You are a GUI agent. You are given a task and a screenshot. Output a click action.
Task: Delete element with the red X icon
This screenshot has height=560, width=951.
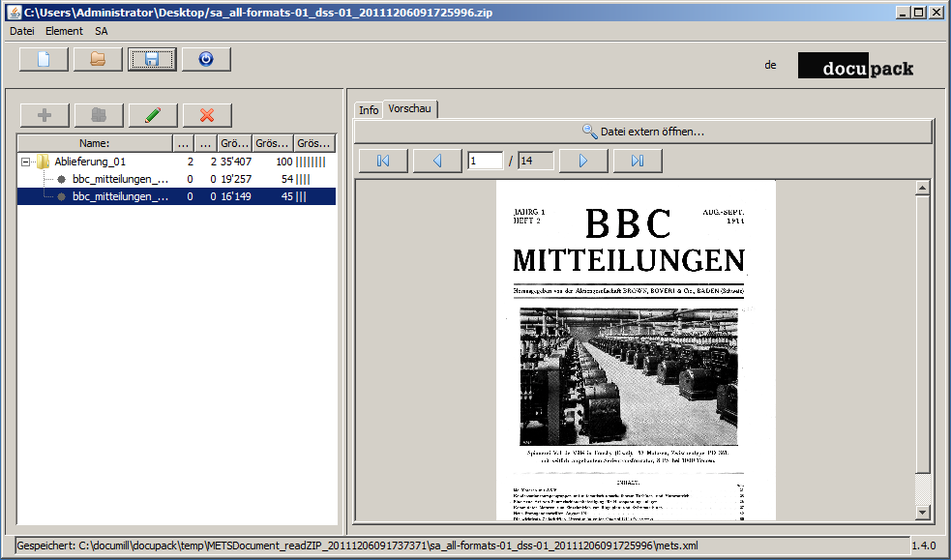coord(207,115)
